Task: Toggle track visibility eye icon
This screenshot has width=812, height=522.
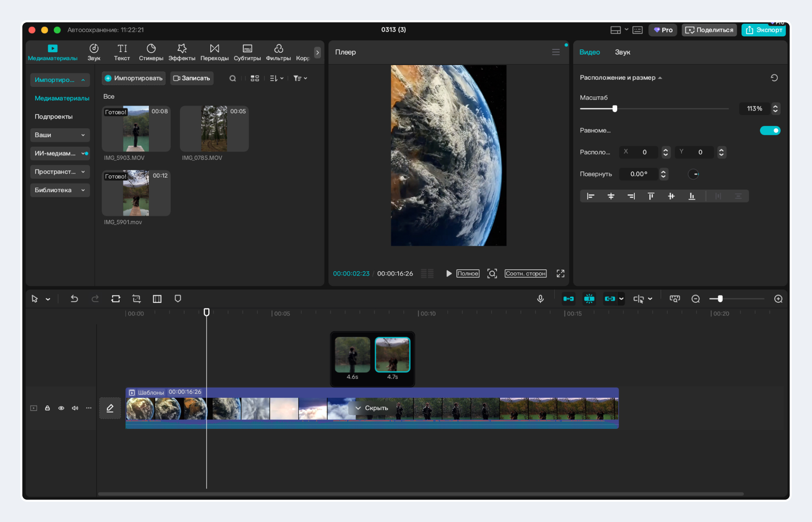Action: click(x=61, y=408)
